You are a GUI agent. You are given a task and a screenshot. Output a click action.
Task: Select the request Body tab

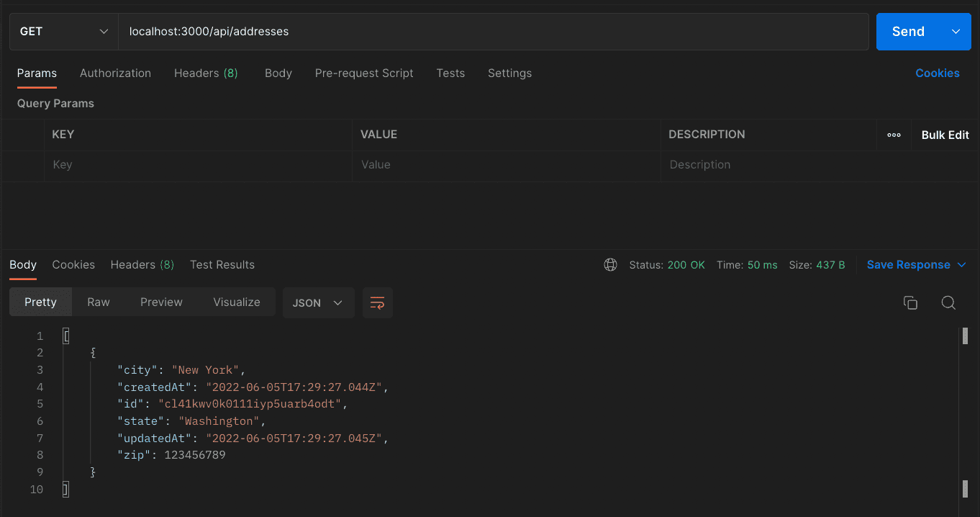point(278,73)
